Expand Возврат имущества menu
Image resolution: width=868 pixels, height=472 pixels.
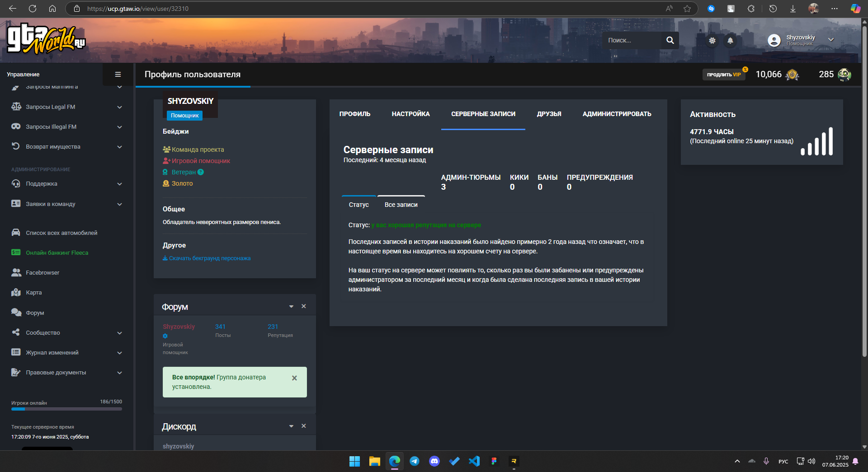point(119,147)
